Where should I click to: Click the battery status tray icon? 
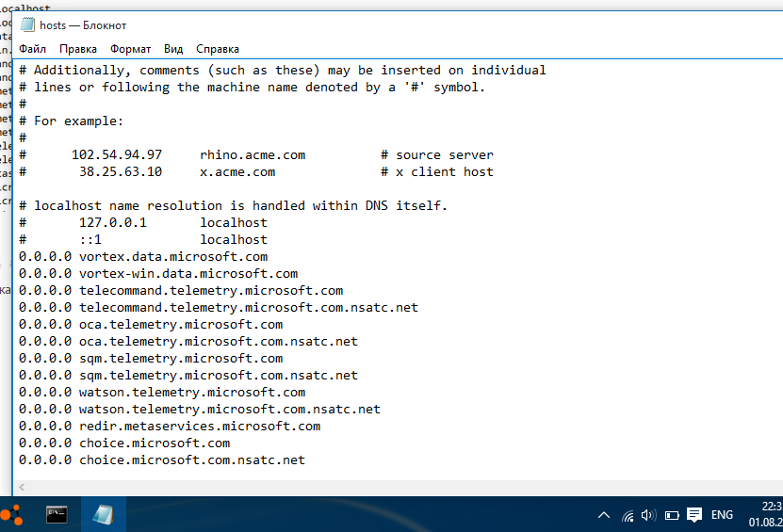[x=672, y=515]
